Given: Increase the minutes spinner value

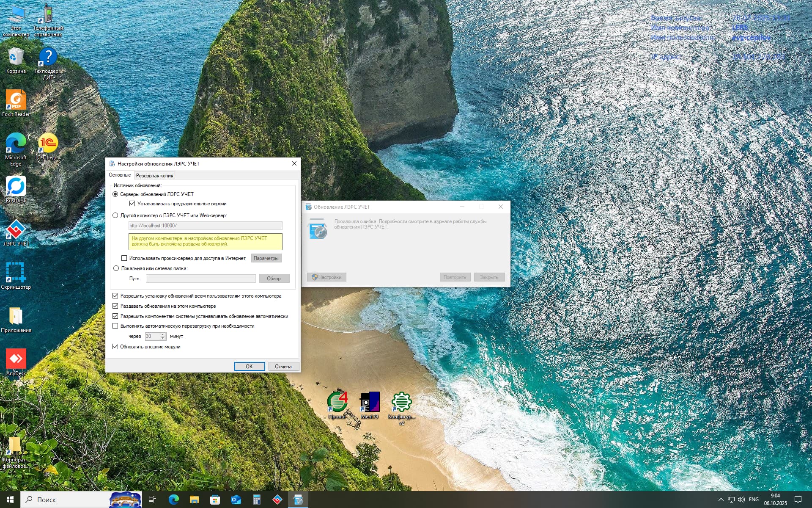Looking at the screenshot, I should [x=163, y=334].
